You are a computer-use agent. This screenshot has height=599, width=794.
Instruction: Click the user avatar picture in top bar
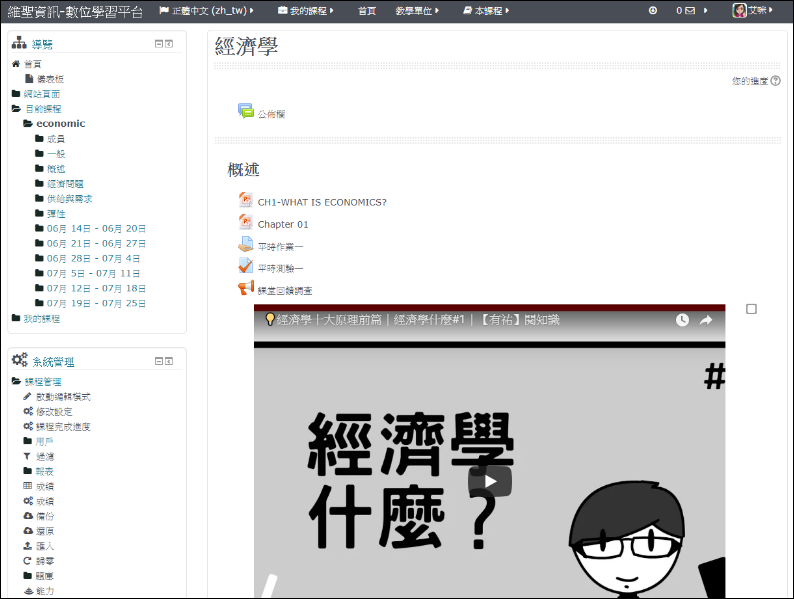pos(739,10)
